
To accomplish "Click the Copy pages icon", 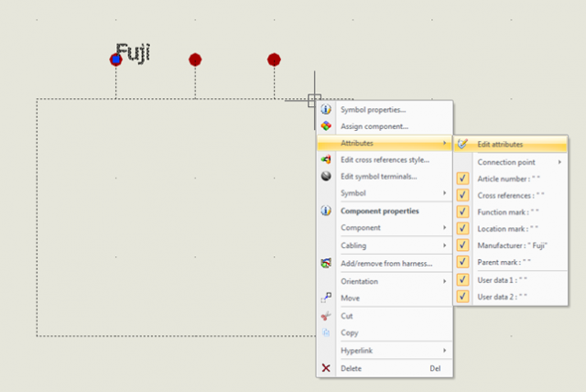I will (x=326, y=332).
